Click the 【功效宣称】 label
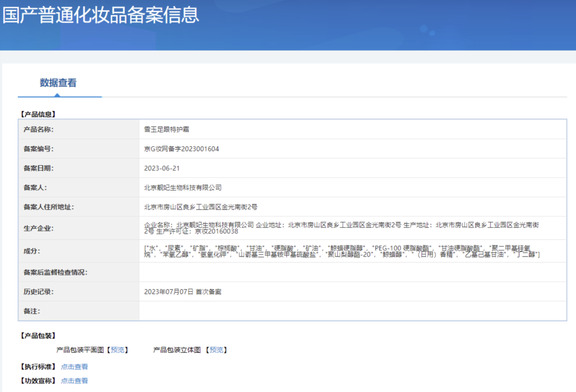This screenshot has height=392, width=576. tap(38, 381)
